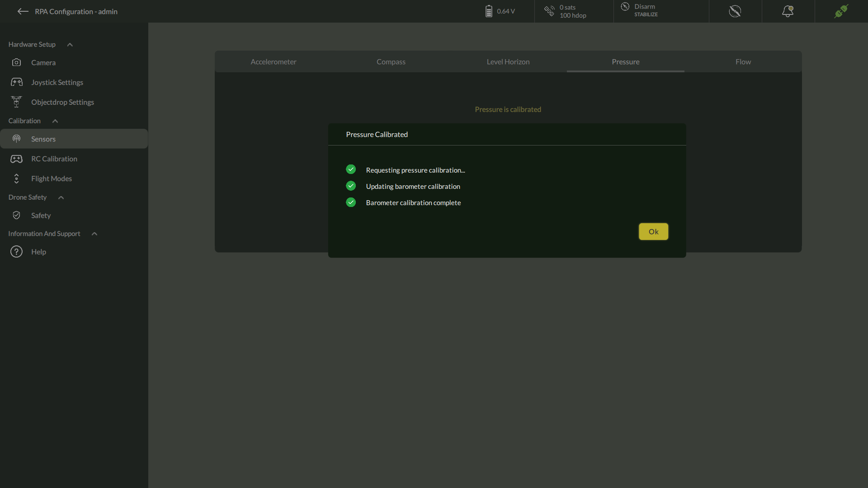Screen dimensions: 868x488
Task: Click the Pressure is calibrated message
Action: (x=508, y=109)
